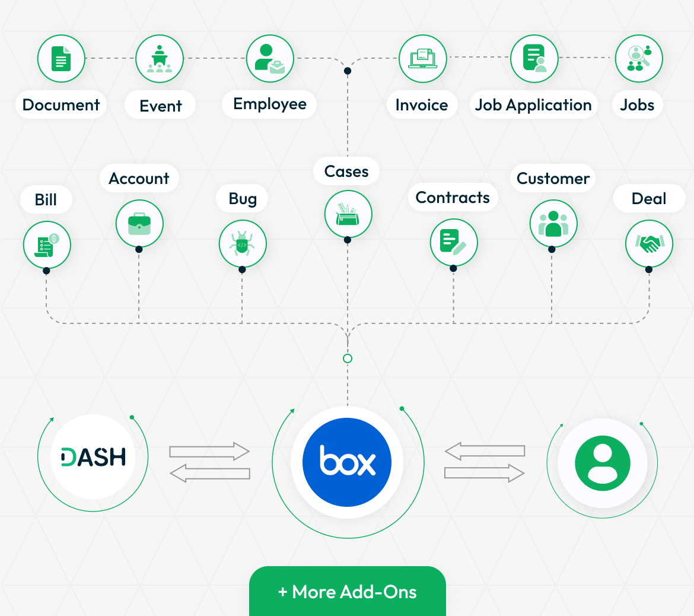Click the hollow green connector node
The width and height of the screenshot is (694, 616).
pos(348,358)
